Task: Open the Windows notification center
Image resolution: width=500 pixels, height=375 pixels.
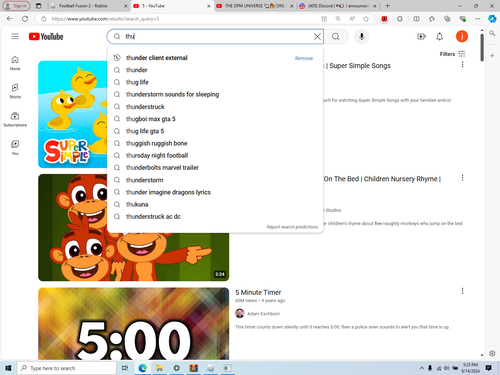Action: pyautogui.click(x=489, y=368)
